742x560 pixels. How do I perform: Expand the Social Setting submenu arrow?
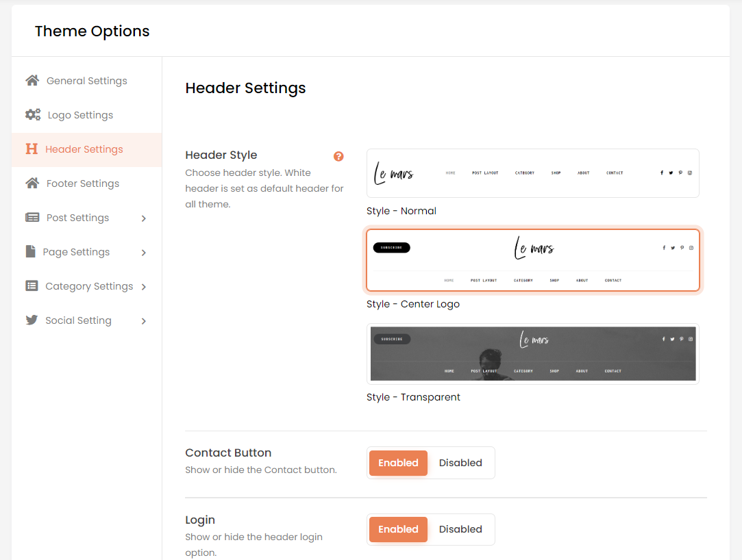click(x=144, y=321)
